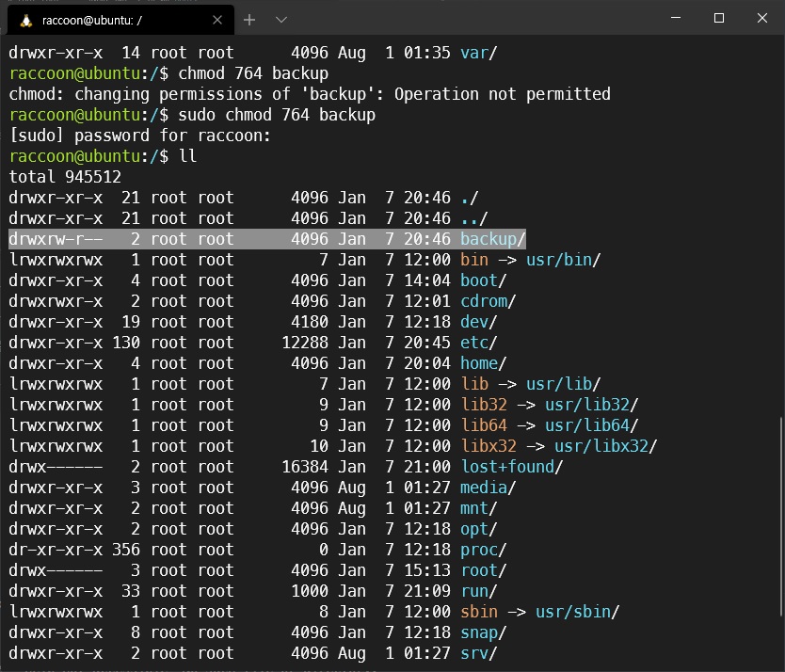Click the root/ directory name
Image resolution: width=785 pixels, height=672 pixels.
point(483,570)
